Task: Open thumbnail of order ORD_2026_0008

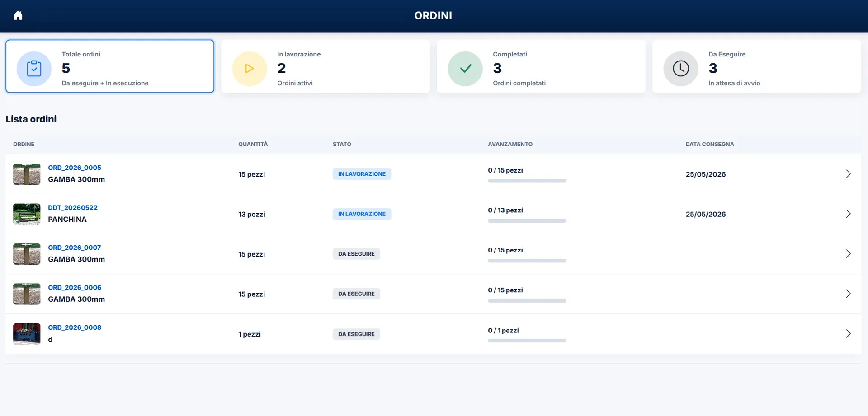Action: (x=27, y=334)
